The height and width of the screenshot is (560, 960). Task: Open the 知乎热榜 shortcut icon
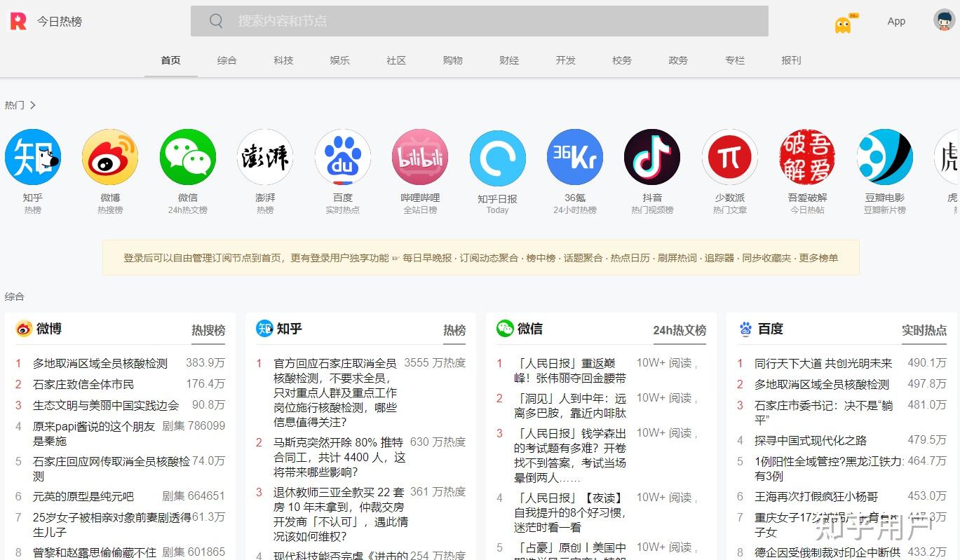pyautogui.click(x=32, y=156)
